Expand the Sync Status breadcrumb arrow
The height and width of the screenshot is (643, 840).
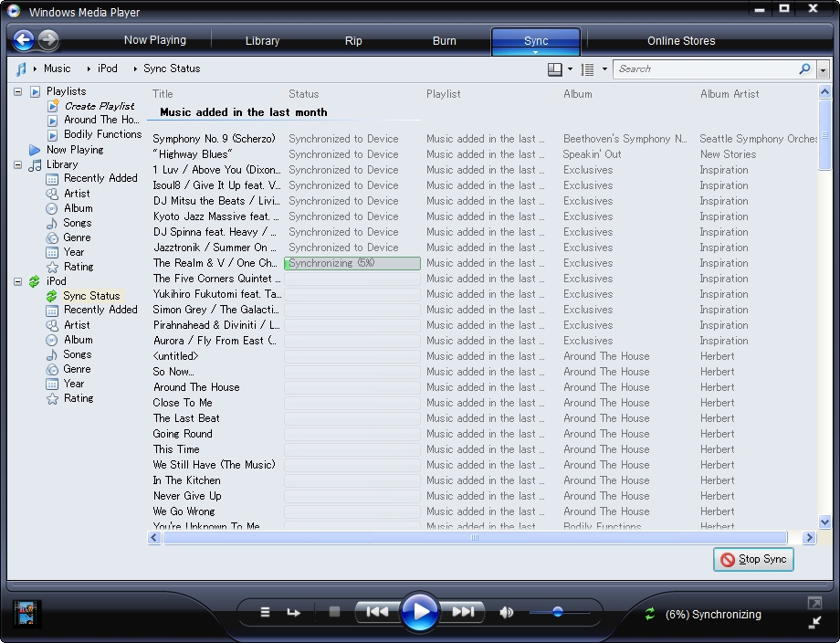pos(135,69)
